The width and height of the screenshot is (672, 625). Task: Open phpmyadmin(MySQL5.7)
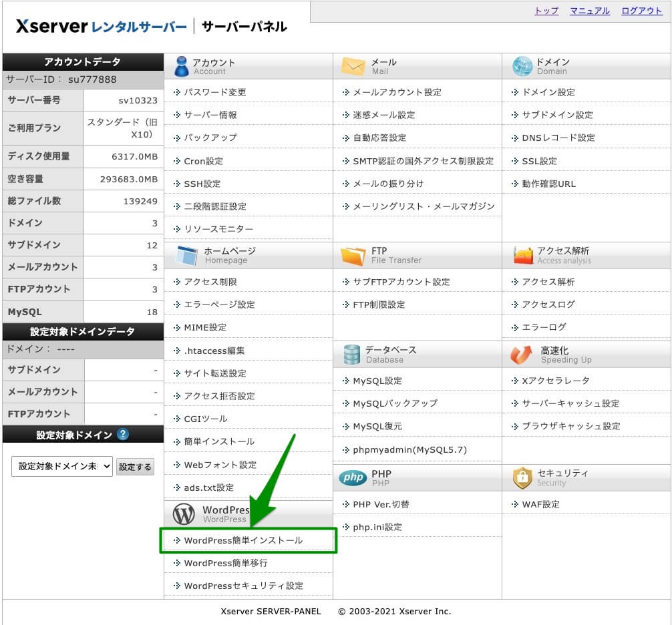click(409, 450)
